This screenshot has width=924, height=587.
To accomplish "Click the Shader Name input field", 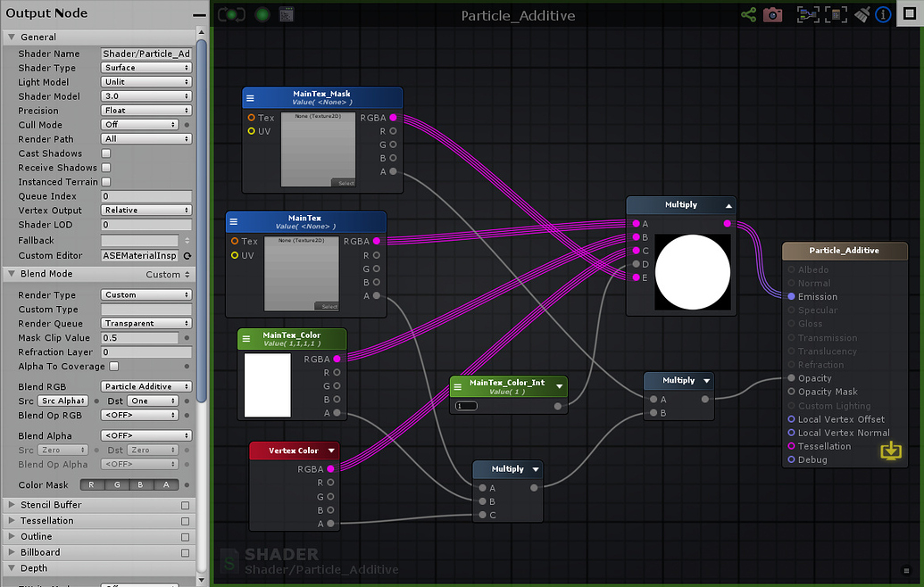I will (146, 54).
